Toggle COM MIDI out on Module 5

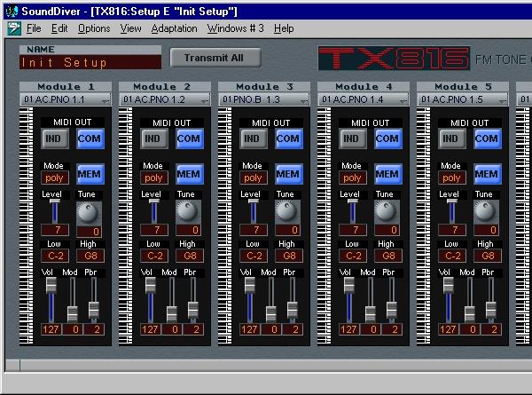(488, 138)
